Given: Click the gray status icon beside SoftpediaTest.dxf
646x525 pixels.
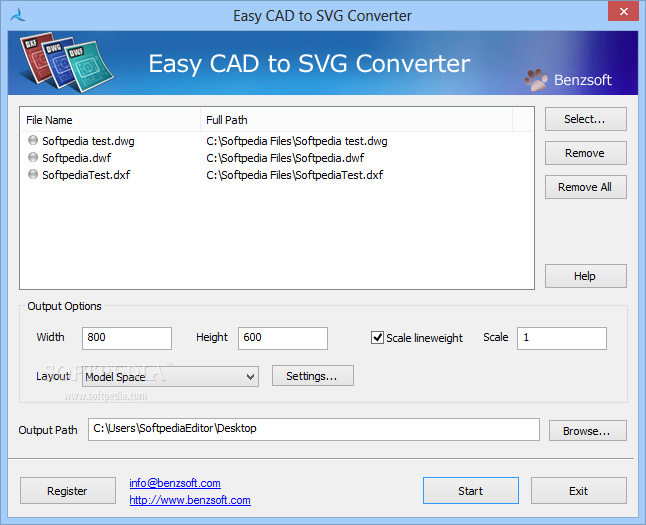Looking at the screenshot, I should 33,174.
